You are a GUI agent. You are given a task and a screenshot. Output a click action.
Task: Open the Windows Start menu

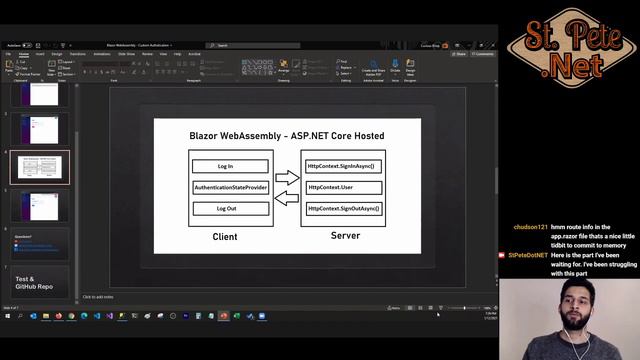click(x=7, y=316)
